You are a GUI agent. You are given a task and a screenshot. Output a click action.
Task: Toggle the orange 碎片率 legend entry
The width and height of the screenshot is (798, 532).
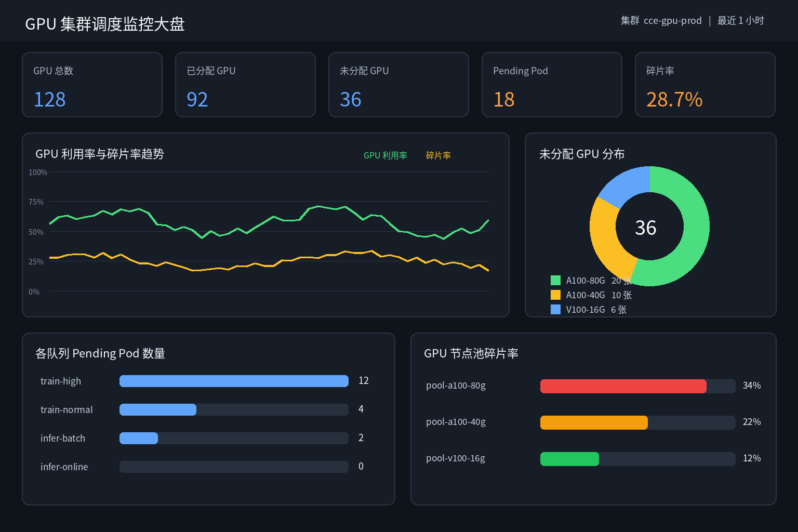pyautogui.click(x=438, y=155)
